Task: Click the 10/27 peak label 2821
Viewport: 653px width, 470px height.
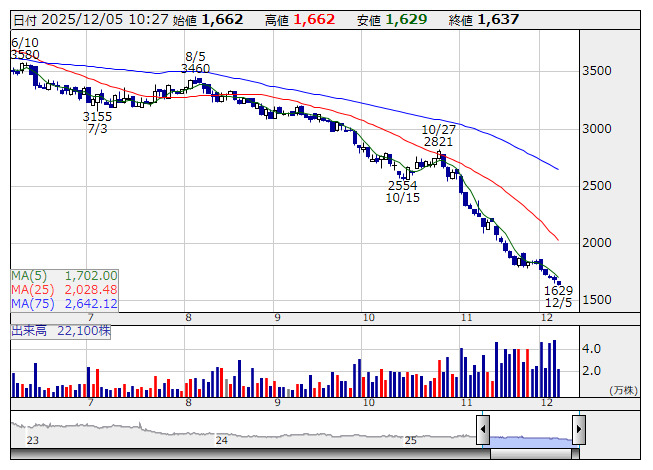Action: 438,143
